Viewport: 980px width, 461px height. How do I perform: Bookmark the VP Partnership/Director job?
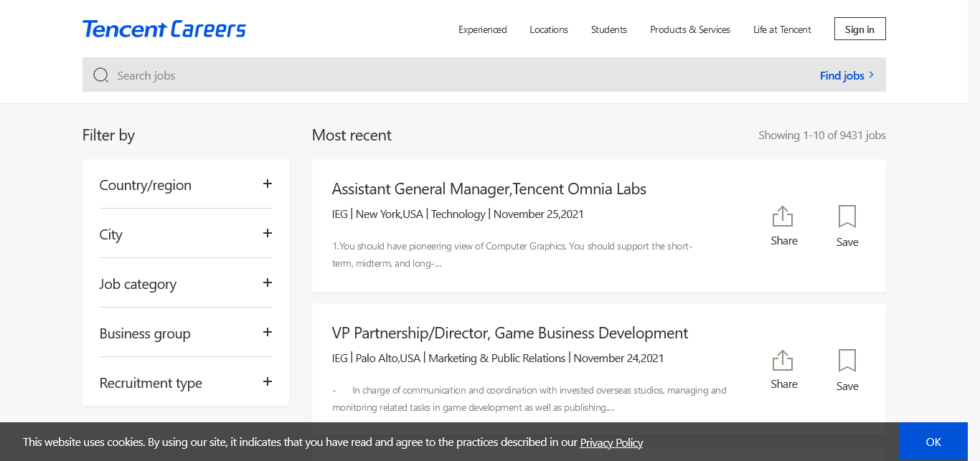[847, 369]
